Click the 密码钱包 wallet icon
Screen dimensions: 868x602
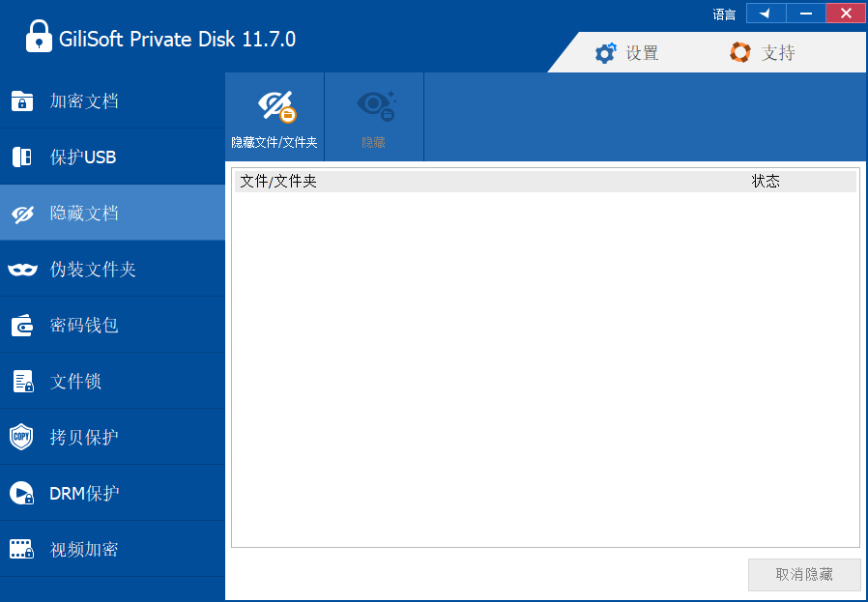[22, 326]
